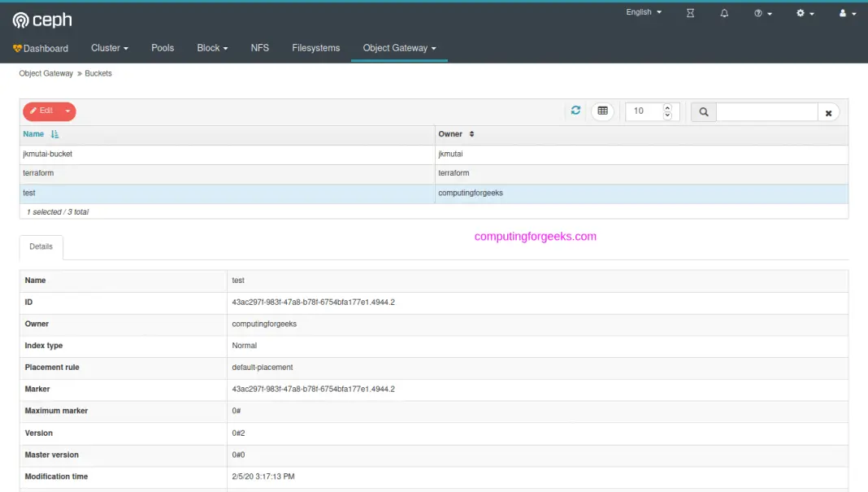This screenshot has width=868, height=492.
Task: Increase page size using the up stepper
Action: click(x=666, y=107)
